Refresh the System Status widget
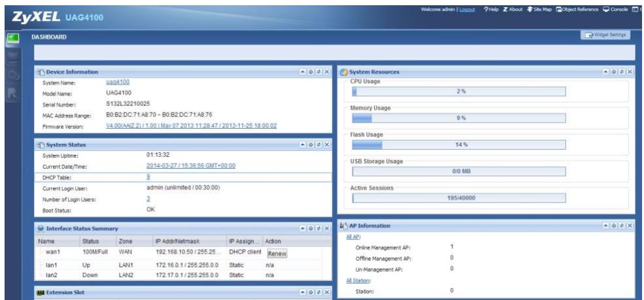The image size is (644, 300). [318, 145]
